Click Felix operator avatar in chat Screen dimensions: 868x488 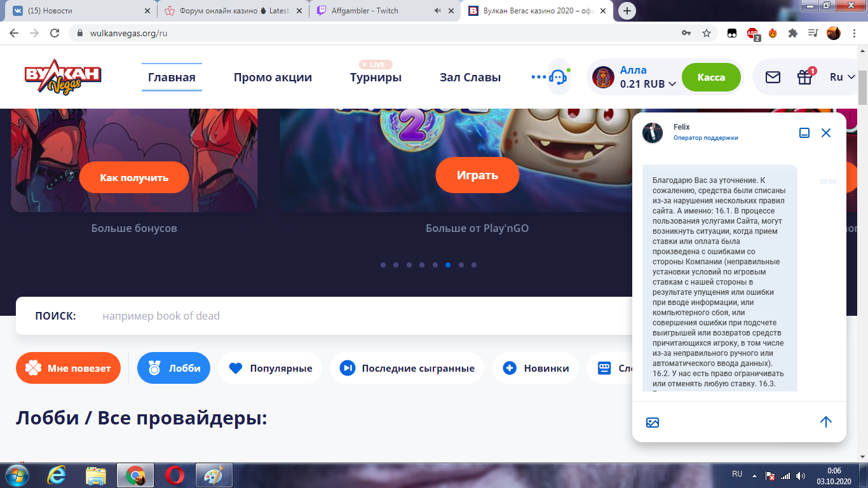[x=653, y=132]
